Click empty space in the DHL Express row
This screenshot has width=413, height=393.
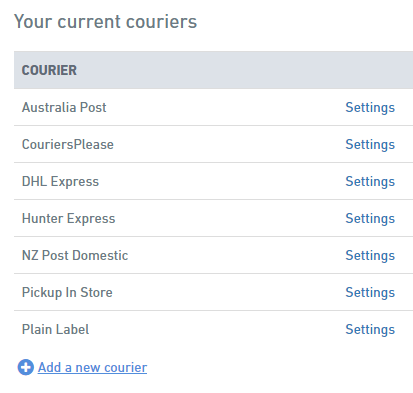220,181
